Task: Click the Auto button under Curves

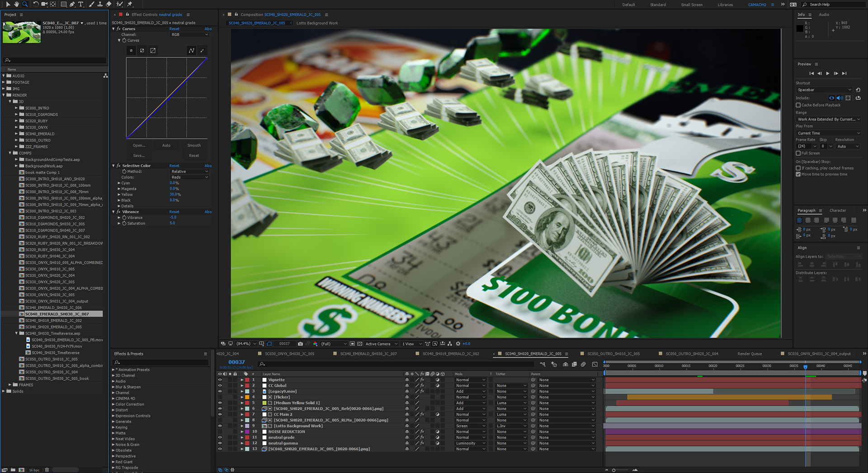Action: [166, 145]
